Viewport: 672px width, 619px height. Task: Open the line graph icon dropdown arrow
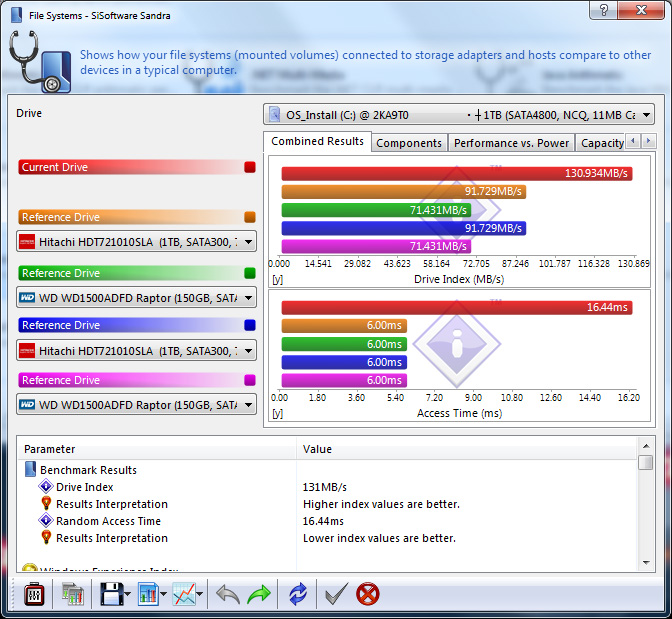199,594
